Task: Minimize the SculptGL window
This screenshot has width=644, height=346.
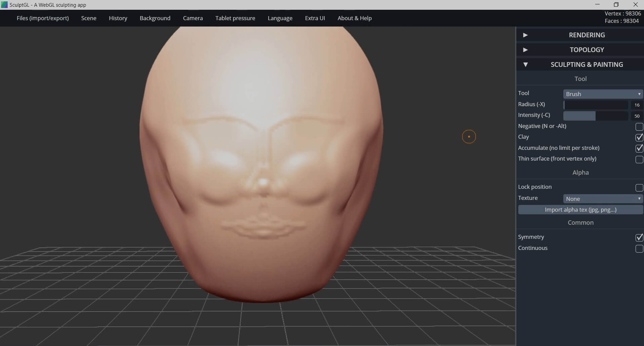Action: [597, 4]
